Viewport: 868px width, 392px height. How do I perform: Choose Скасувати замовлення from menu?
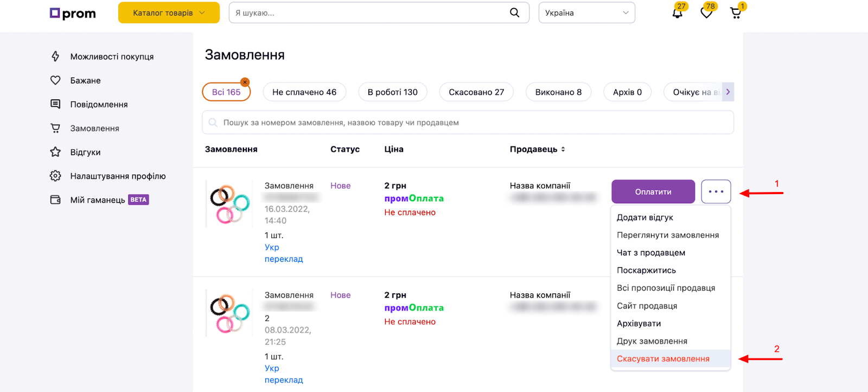coord(663,359)
